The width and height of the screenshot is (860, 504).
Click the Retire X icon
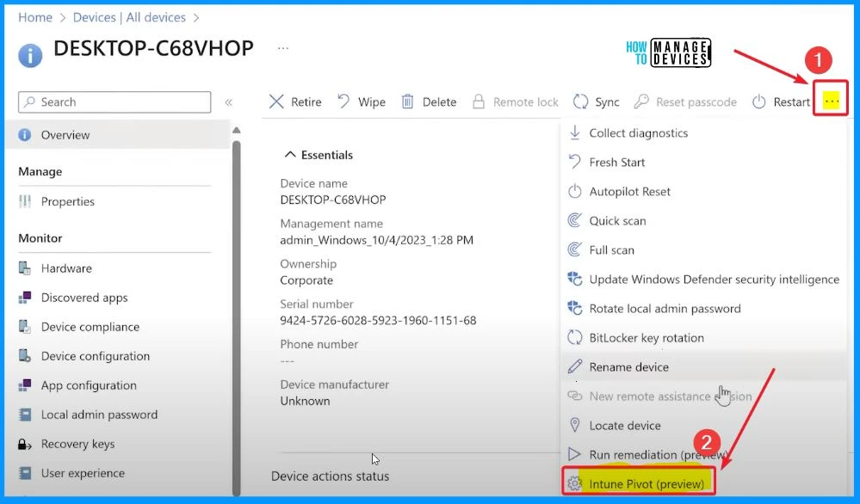click(x=276, y=101)
